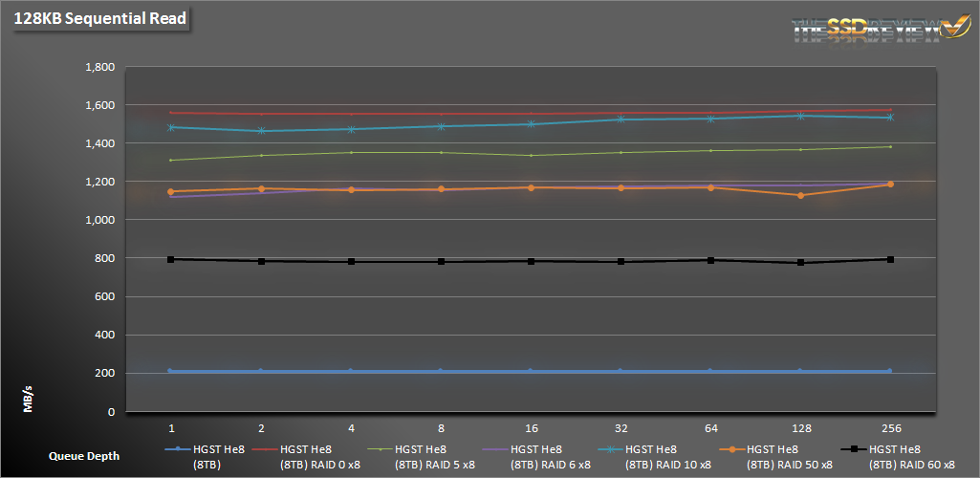Click the 1,200 y-axis value

coord(100,182)
